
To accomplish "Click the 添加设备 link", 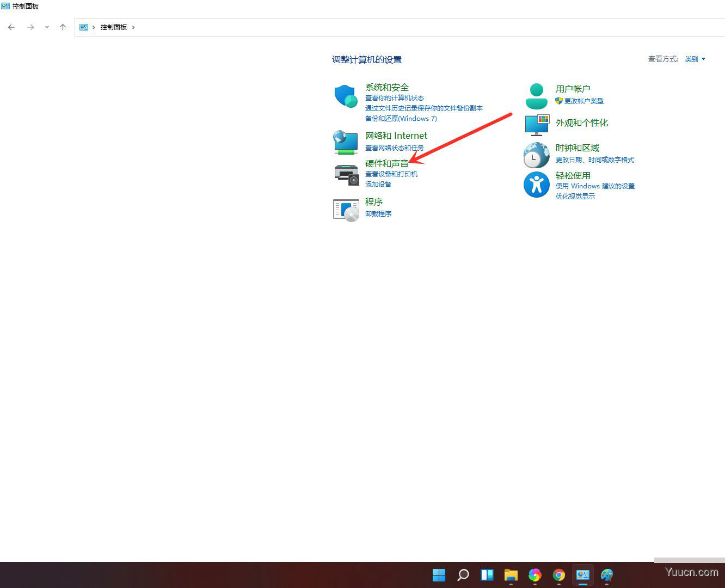I will click(378, 184).
